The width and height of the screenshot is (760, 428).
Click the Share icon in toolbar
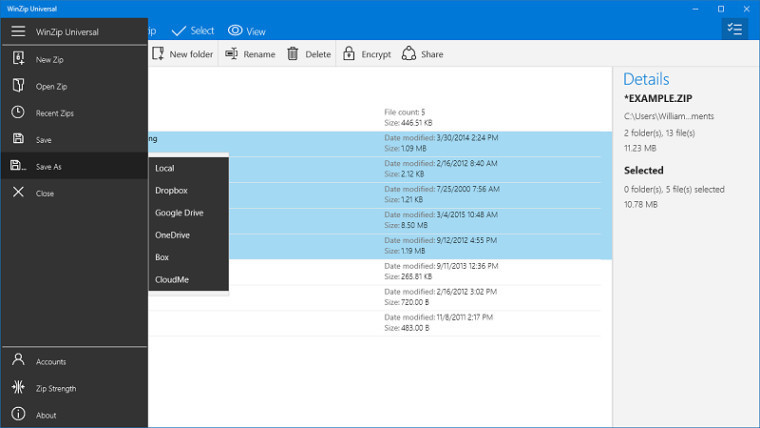point(409,53)
